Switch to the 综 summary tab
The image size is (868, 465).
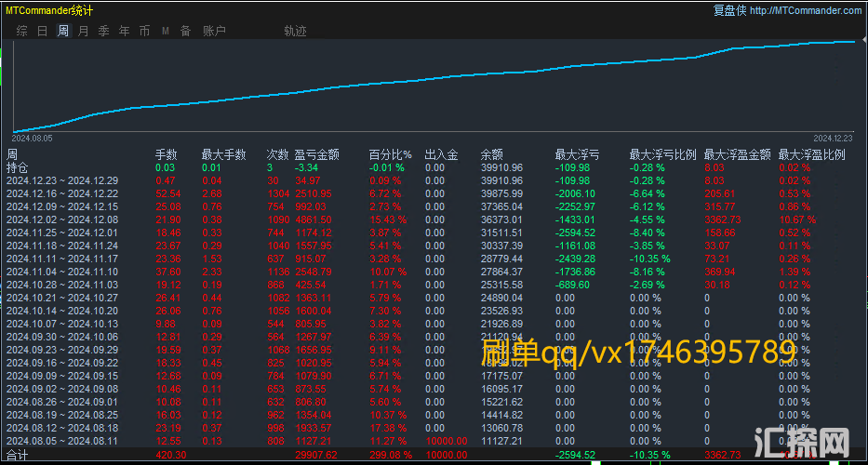[21, 31]
